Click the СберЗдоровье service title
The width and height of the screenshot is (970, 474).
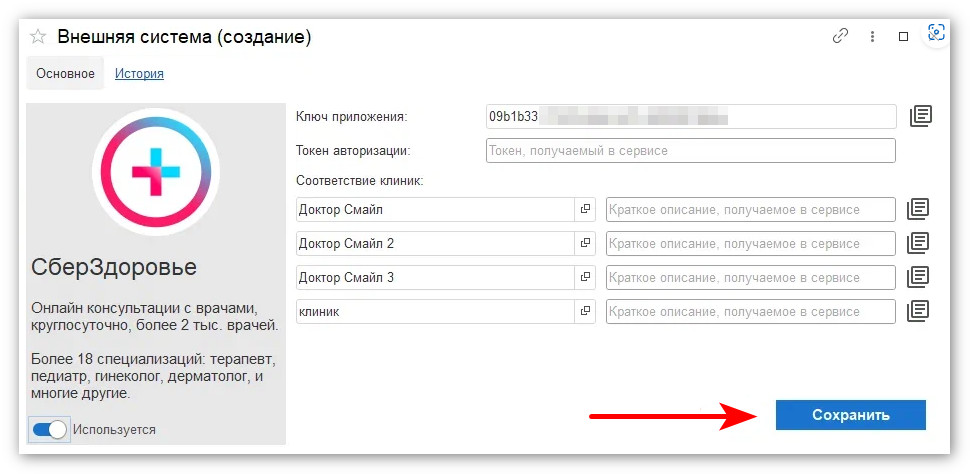pos(114,268)
